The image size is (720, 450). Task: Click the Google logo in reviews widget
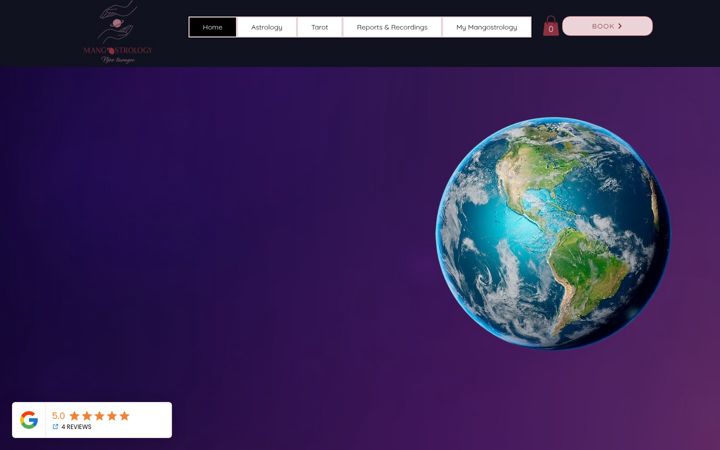[29, 420]
